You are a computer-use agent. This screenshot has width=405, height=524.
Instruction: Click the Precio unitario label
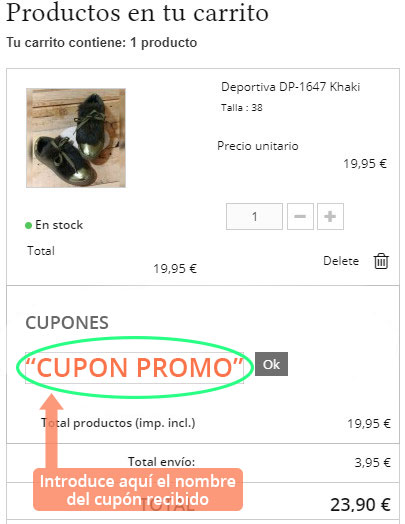(x=258, y=146)
